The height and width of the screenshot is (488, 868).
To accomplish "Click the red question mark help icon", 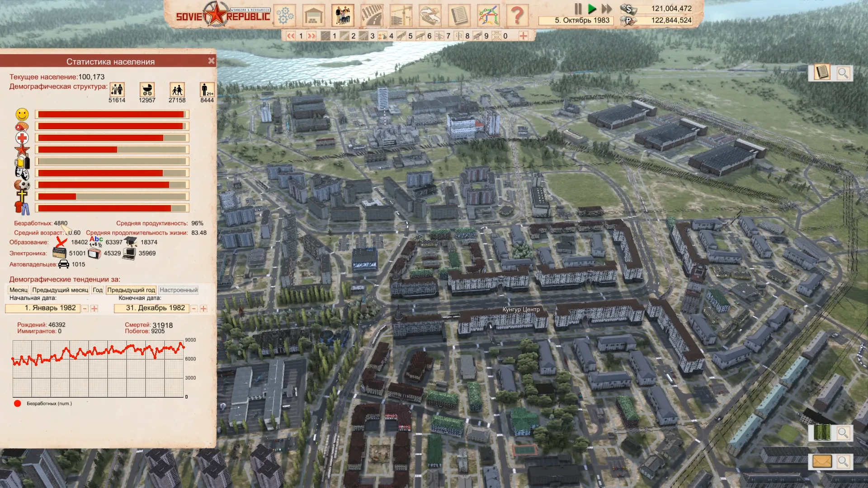I will click(517, 15).
